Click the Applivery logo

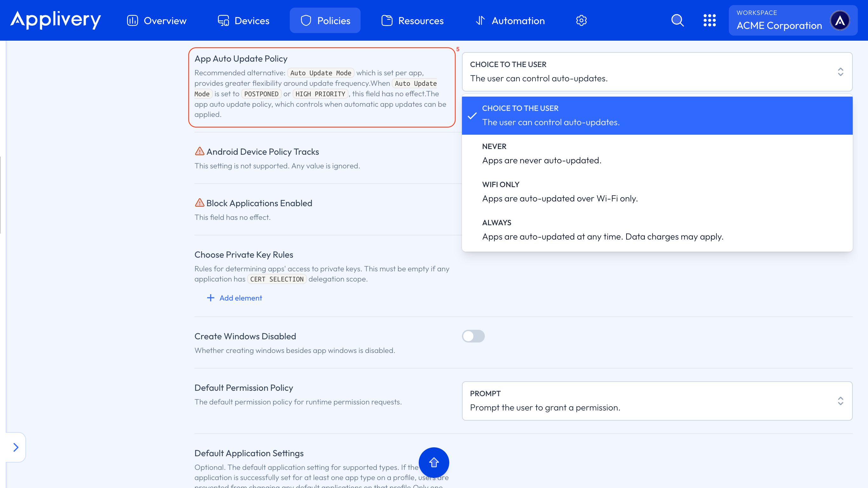point(55,20)
